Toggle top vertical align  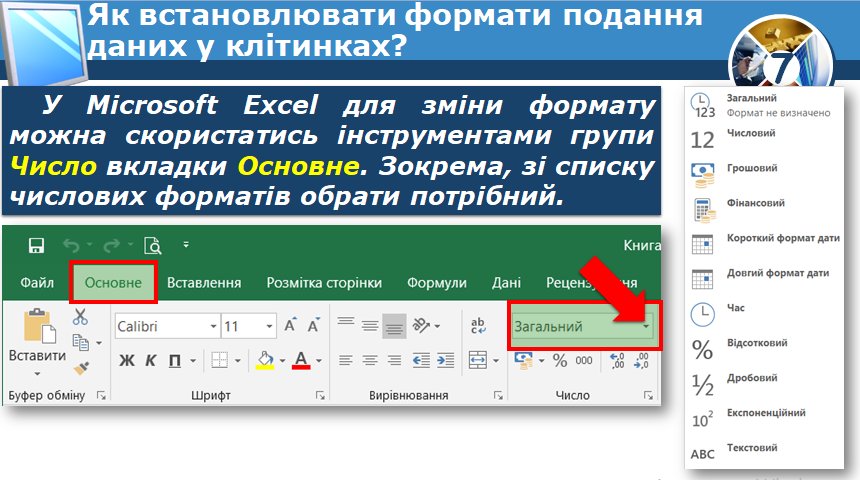(346, 321)
